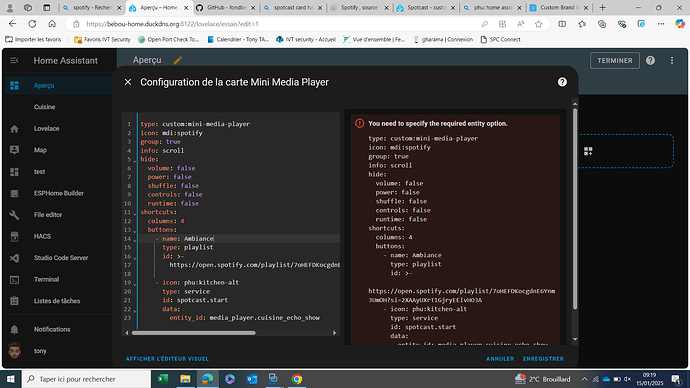Open a new browser tab with plus button
Screen dimensions: 690x388
click(x=602, y=7)
